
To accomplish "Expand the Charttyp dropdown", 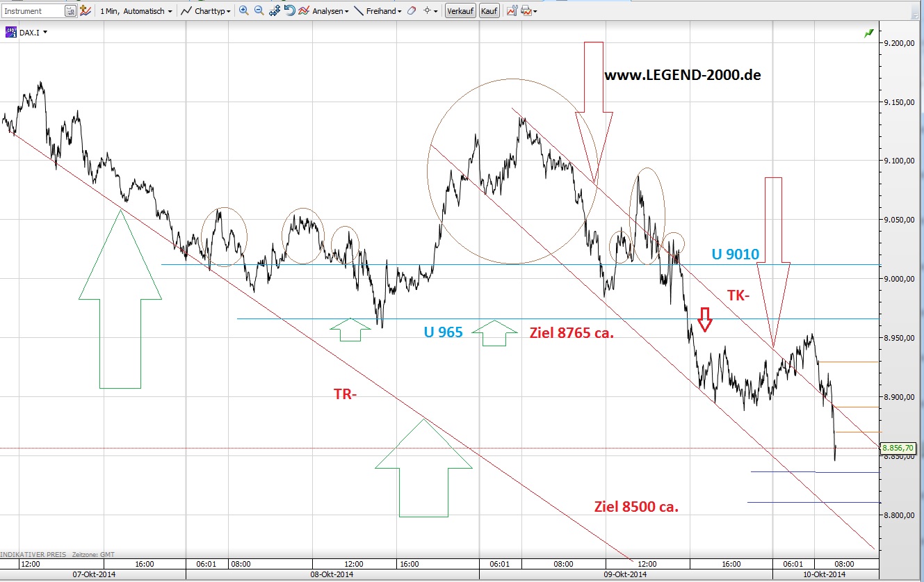I will click(229, 10).
